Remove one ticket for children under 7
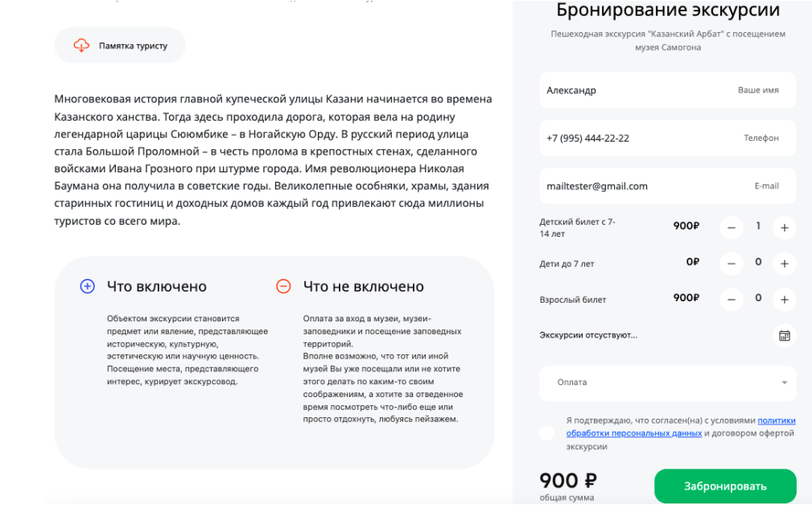This screenshot has width=812, height=505. [731, 263]
